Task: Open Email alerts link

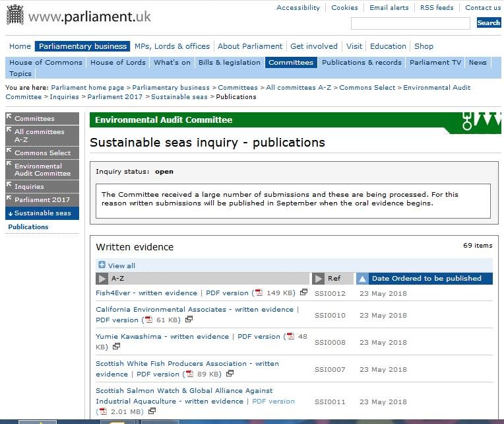Action: click(389, 8)
